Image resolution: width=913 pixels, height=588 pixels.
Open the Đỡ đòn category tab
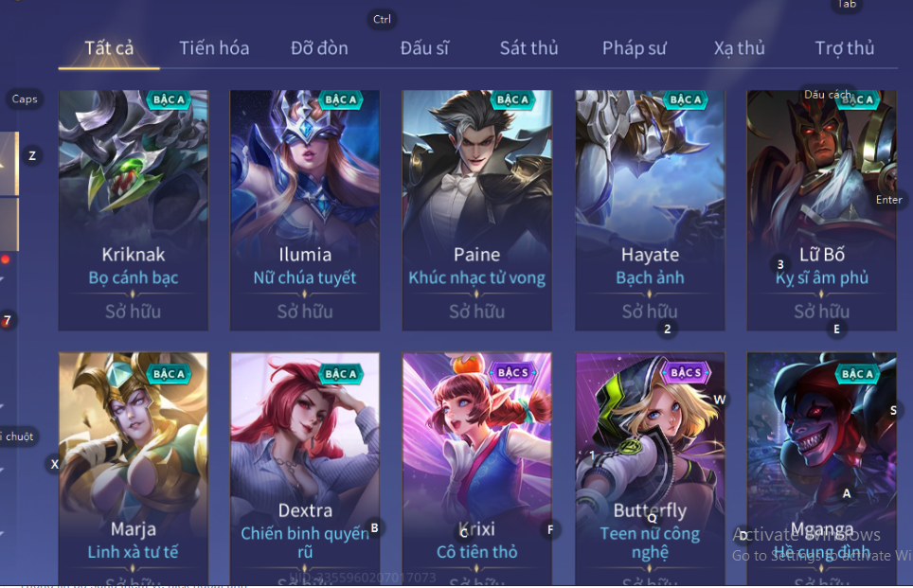(x=319, y=47)
